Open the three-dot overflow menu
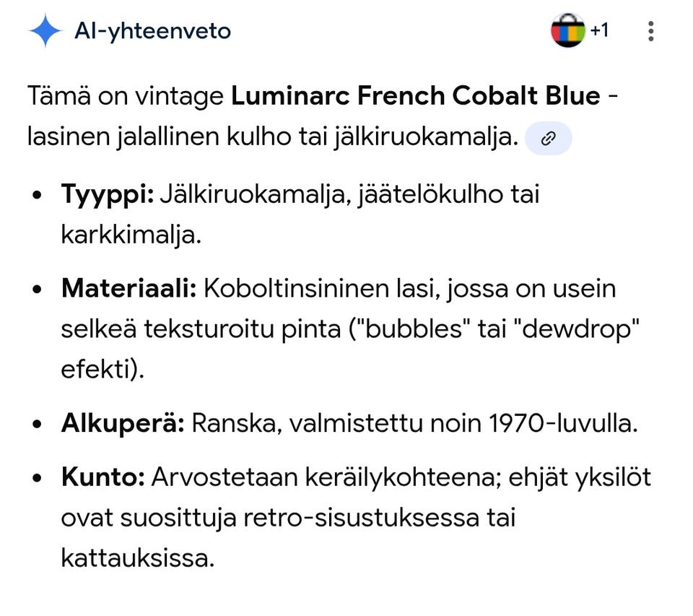Image resolution: width=693 pixels, height=616 pixels. click(x=650, y=30)
